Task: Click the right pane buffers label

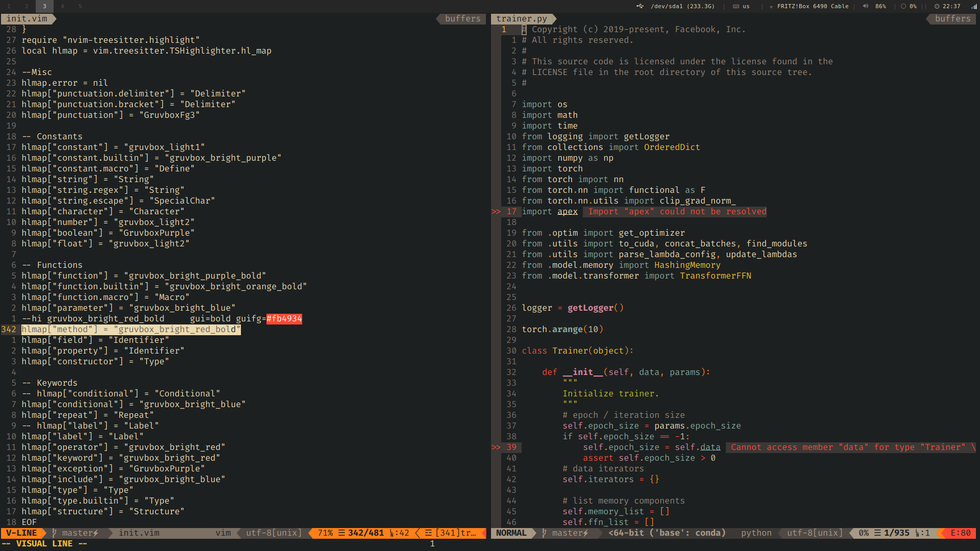Action: pos(952,18)
